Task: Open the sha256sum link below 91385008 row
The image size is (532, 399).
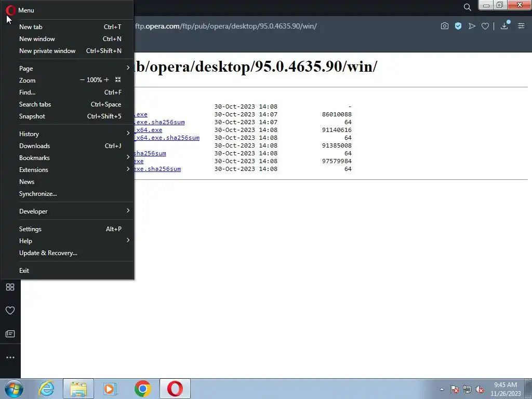Action: (150, 153)
